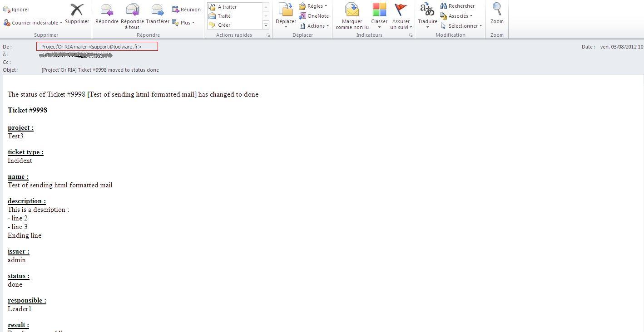Open the Actions rapides dialog launcher
This screenshot has height=332, width=644.
tap(268, 35)
